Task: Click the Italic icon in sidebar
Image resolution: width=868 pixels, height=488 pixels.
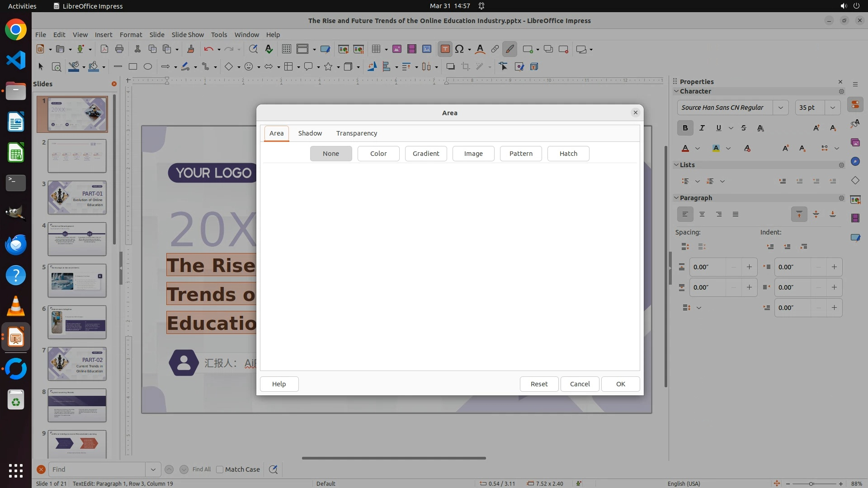Action: pos(702,128)
